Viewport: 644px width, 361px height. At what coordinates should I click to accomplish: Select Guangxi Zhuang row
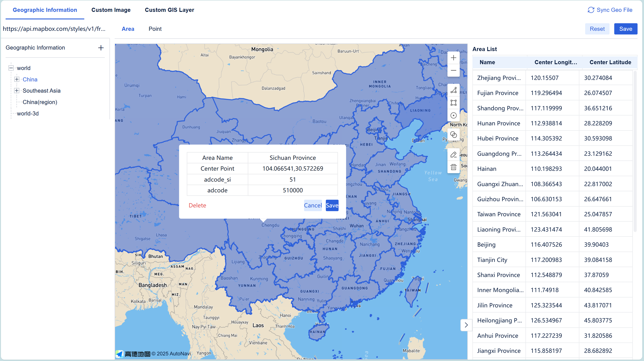click(x=552, y=184)
